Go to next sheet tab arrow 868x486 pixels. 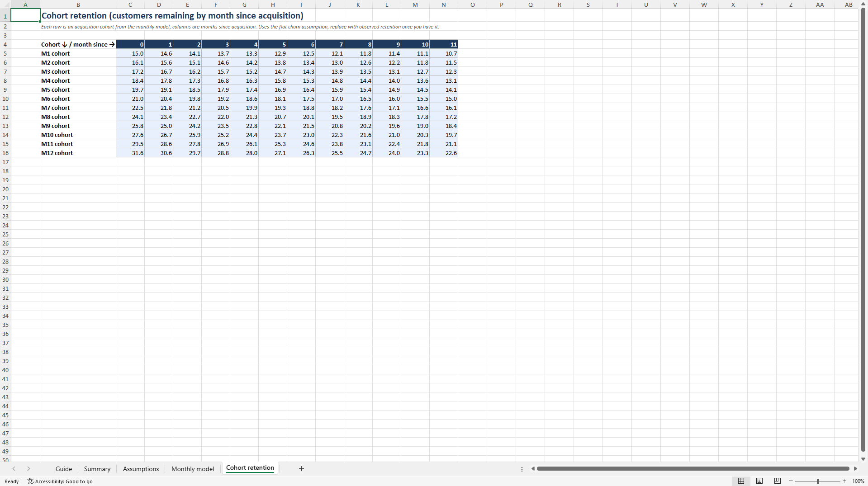click(x=28, y=469)
